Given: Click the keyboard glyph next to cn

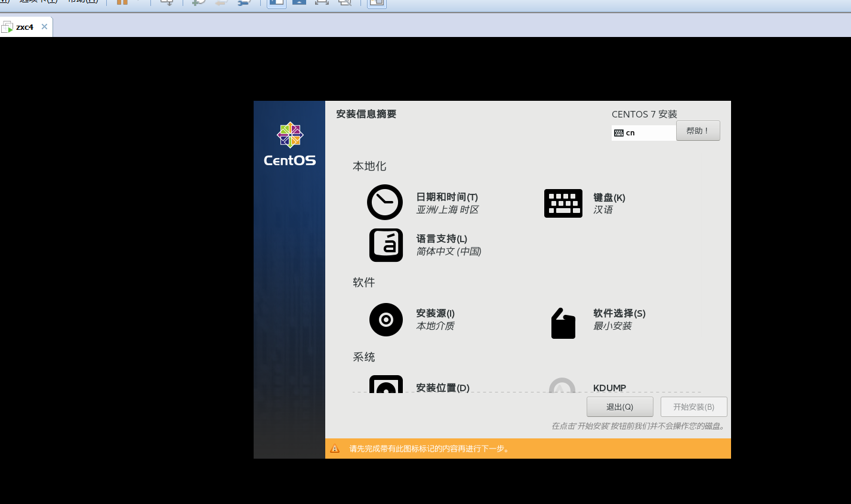Looking at the screenshot, I should 619,133.
